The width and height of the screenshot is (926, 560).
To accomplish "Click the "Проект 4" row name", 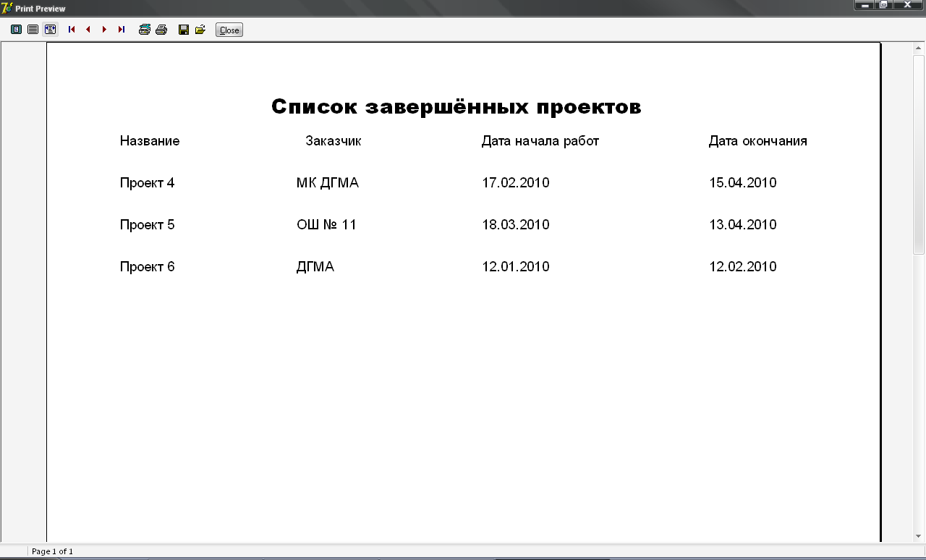I will click(148, 183).
